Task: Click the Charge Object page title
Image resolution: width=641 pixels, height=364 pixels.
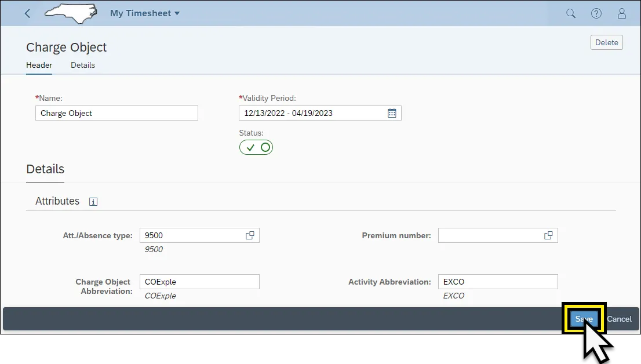Action: tap(66, 48)
